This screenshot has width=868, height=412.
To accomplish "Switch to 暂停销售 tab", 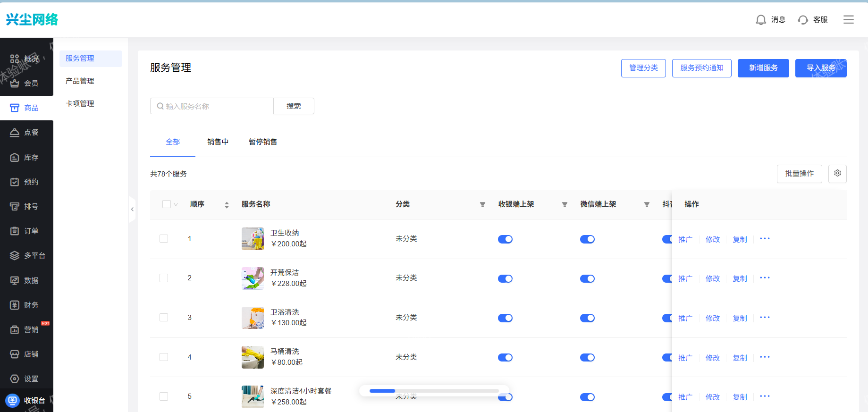I will 263,142.
